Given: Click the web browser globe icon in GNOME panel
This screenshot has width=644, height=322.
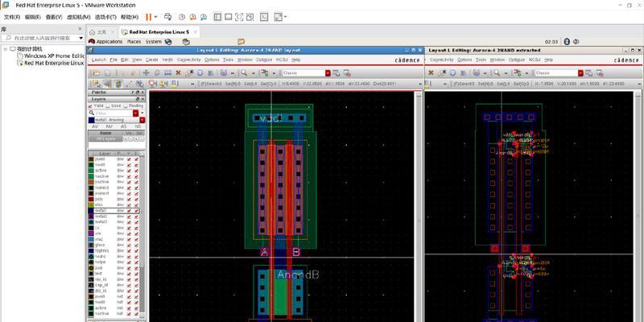Looking at the screenshot, I should pos(168,42).
